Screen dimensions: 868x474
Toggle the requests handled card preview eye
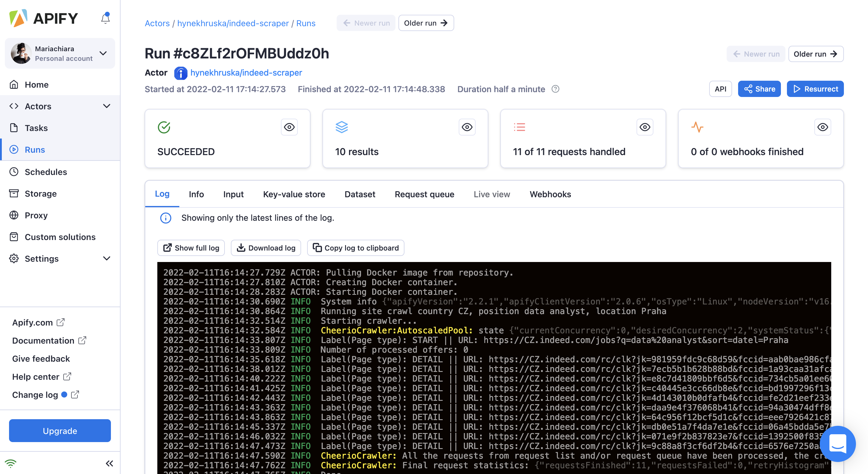click(x=645, y=127)
